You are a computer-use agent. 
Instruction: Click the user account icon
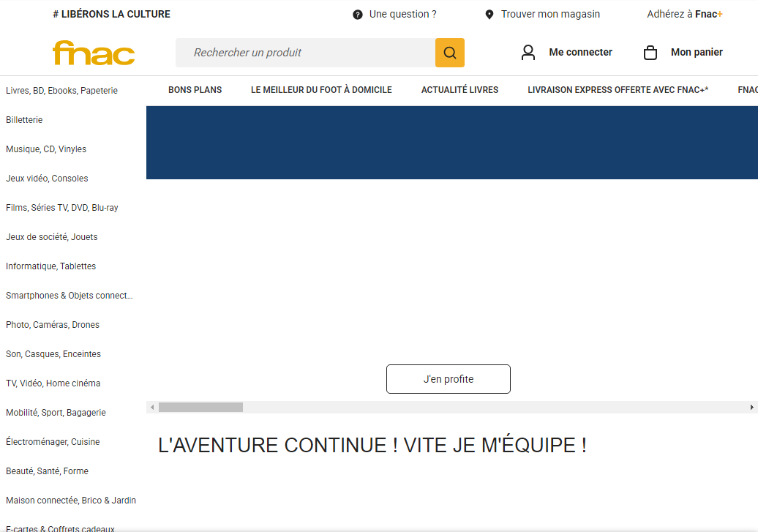[528, 52]
